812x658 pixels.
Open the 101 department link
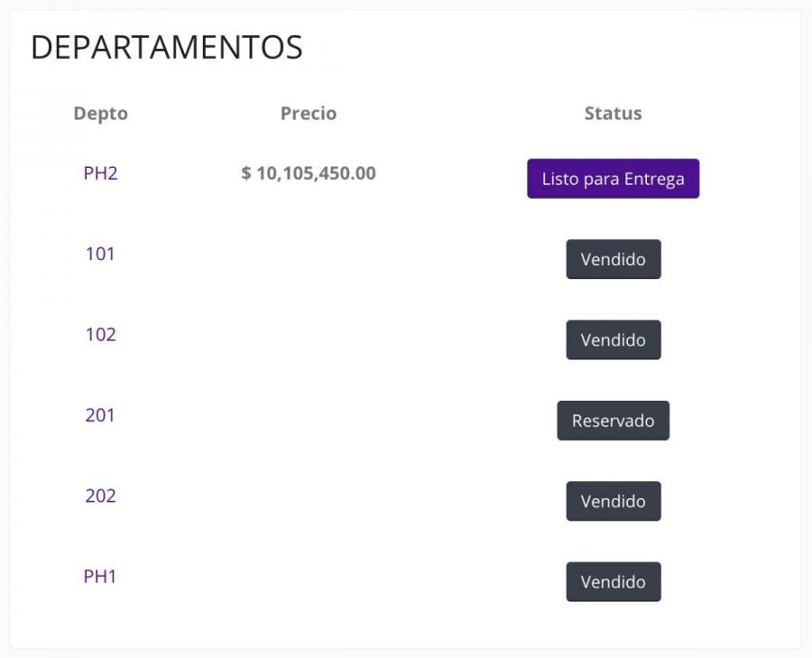100,254
